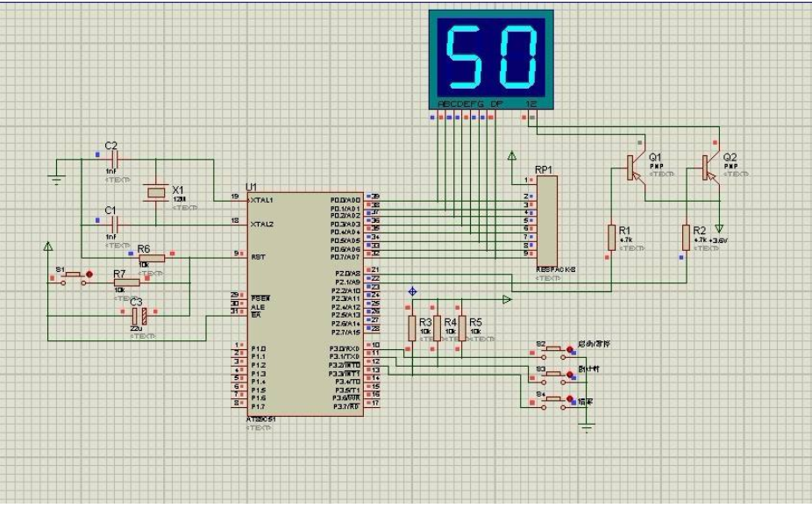Select reset switch S1 bar
The image size is (812, 508).
73,275
